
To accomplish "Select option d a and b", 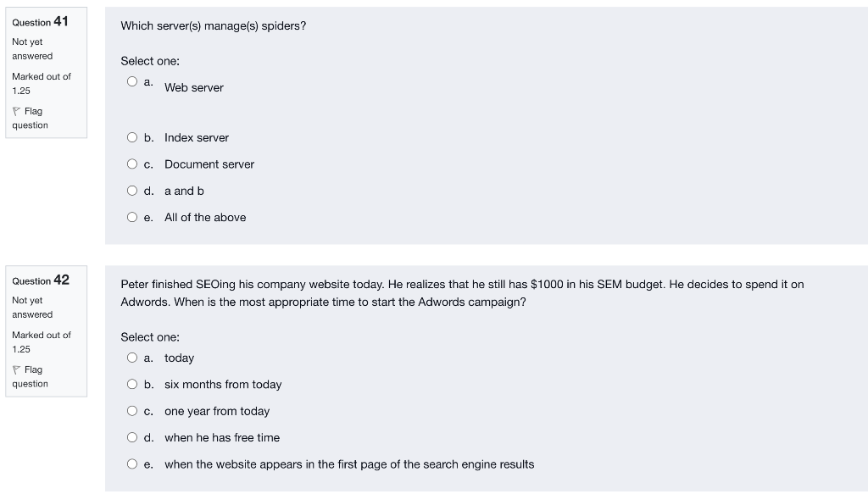I will click(132, 190).
